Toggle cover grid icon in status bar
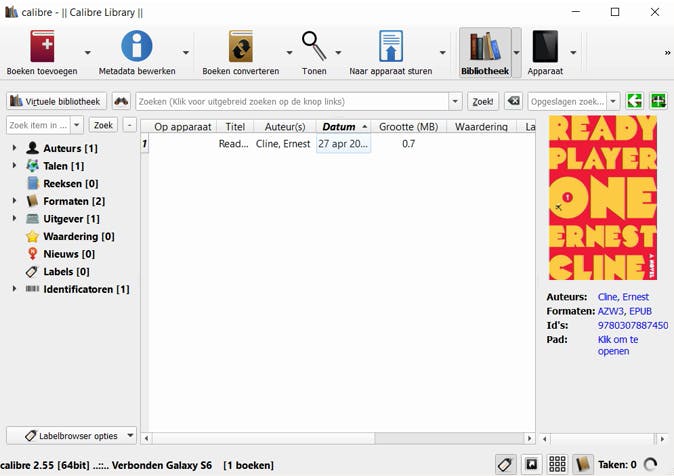This screenshot has height=476, width=674. tap(557, 465)
